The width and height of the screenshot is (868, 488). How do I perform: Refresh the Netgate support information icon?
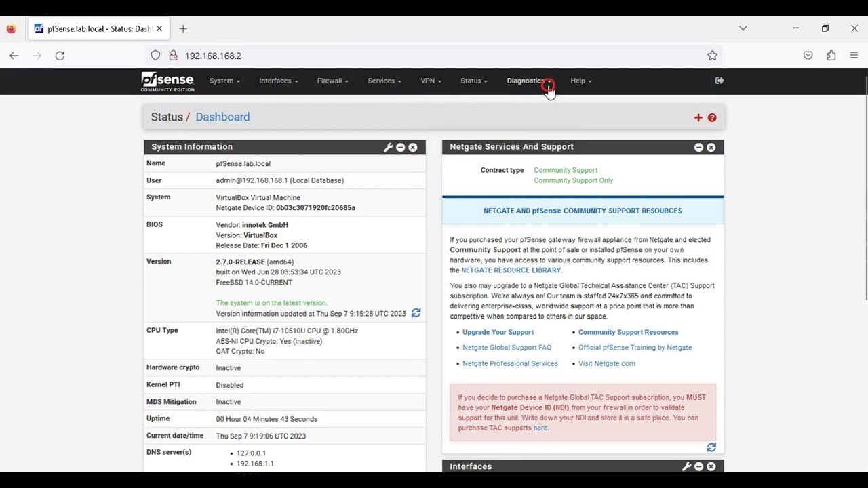[x=711, y=447]
